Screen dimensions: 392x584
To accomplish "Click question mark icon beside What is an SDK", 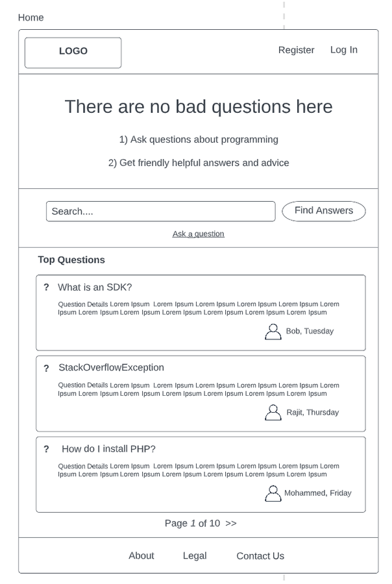I will click(x=46, y=287).
